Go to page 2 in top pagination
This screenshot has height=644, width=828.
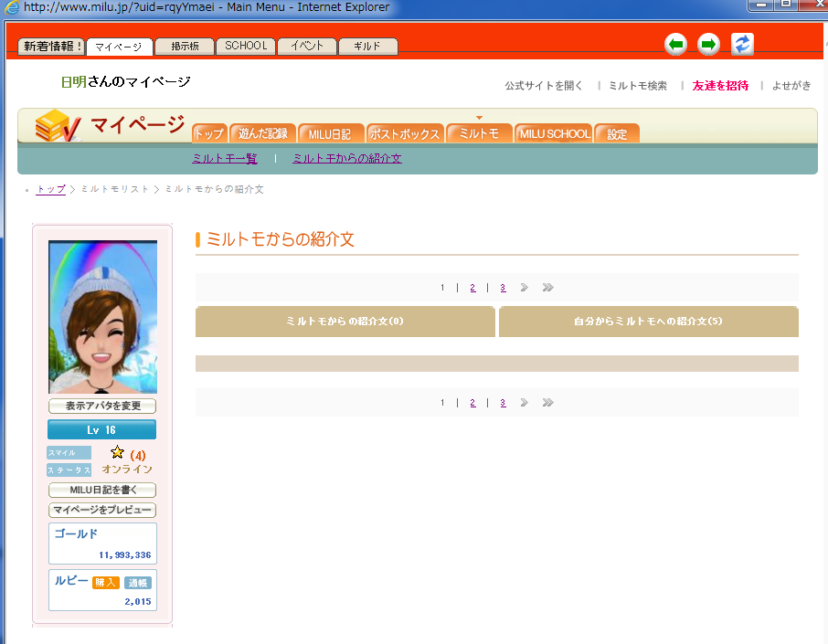(x=472, y=288)
